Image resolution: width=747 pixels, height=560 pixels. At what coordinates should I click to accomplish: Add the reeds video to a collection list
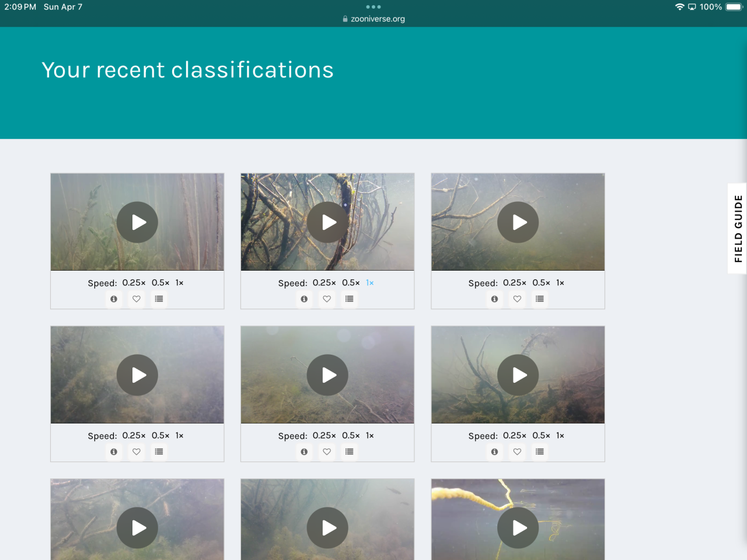tap(159, 299)
